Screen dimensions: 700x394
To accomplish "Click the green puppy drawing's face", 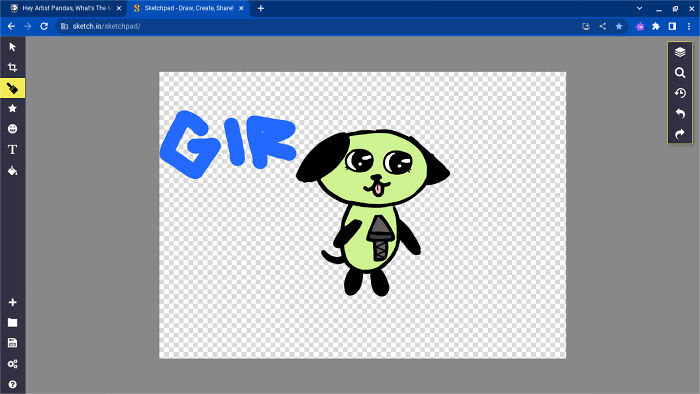I will point(373,167).
